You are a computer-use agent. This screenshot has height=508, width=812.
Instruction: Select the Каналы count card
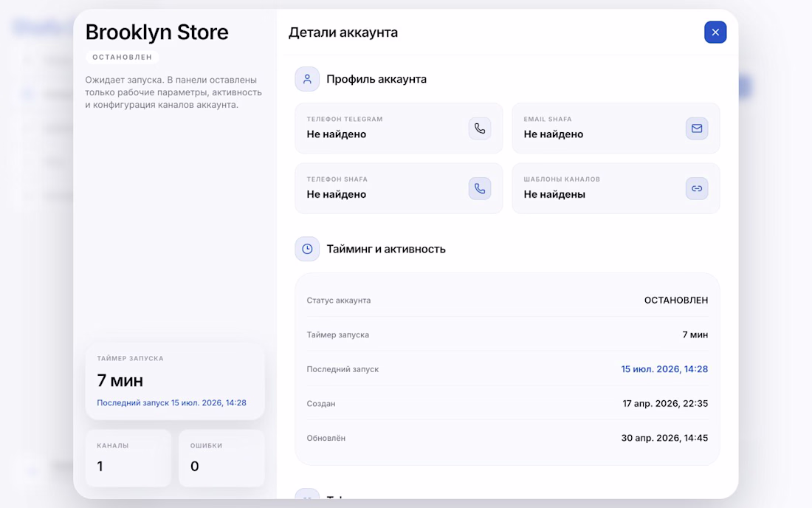pyautogui.click(x=128, y=459)
